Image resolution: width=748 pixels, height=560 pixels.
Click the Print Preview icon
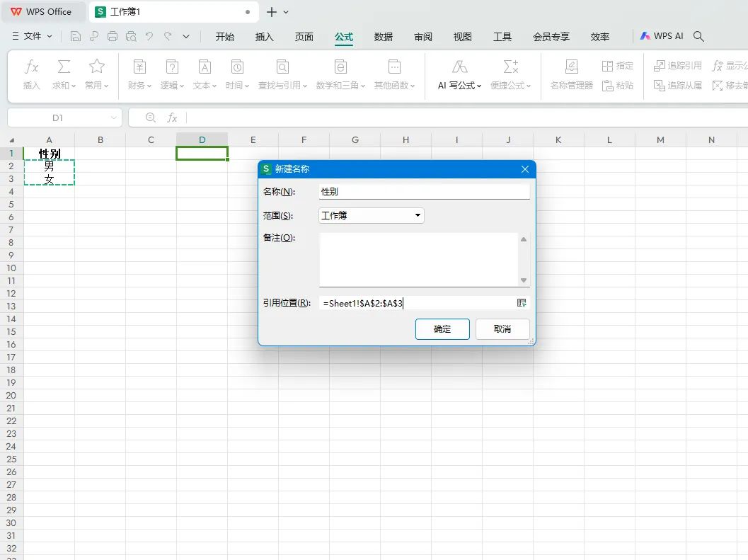click(x=131, y=36)
